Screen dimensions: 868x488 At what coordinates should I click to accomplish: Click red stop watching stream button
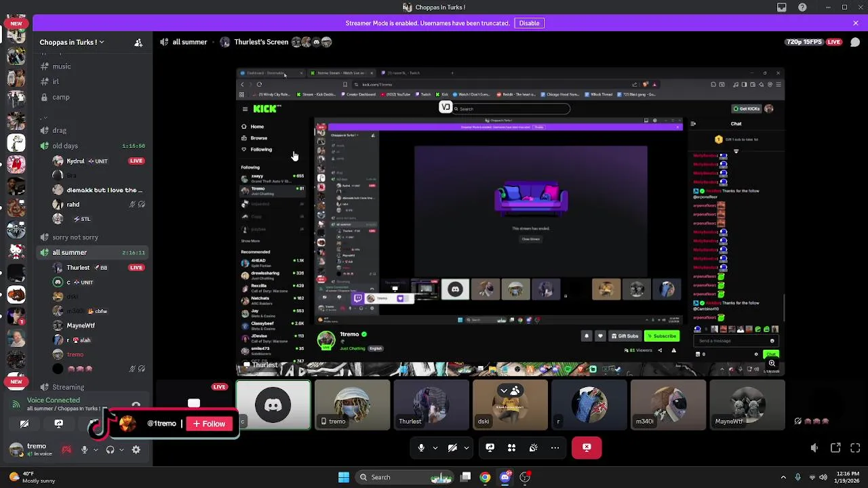pyautogui.click(x=587, y=447)
